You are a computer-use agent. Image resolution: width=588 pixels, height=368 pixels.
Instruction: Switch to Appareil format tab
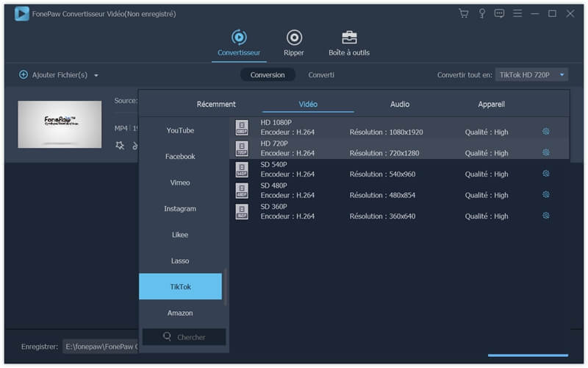[491, 104]
